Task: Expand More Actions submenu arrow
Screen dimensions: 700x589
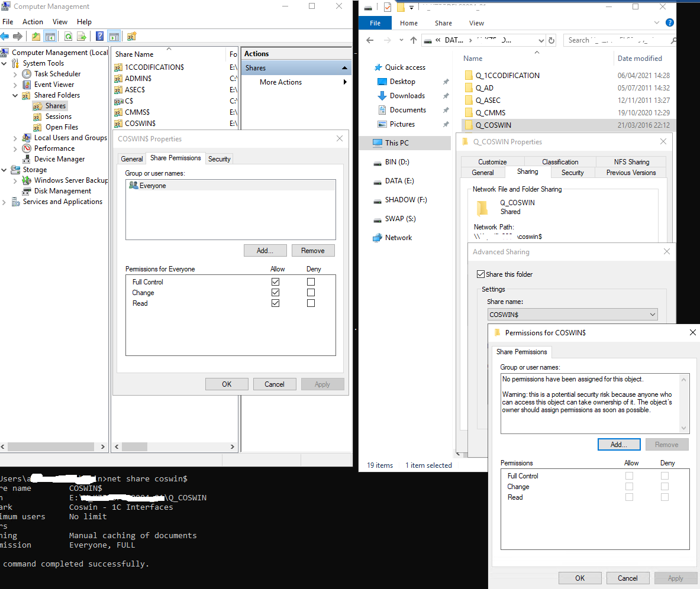Action: (345, 82)
